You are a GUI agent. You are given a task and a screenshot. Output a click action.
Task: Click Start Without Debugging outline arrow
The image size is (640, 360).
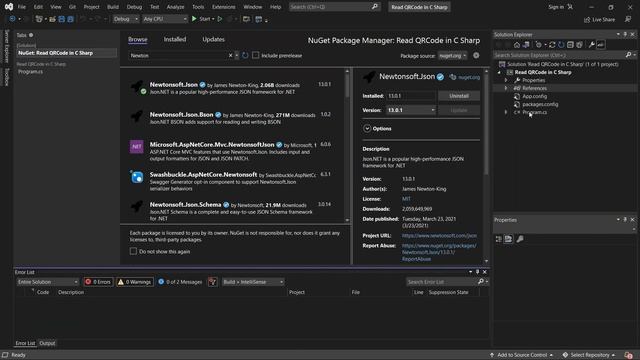point(220,19)
